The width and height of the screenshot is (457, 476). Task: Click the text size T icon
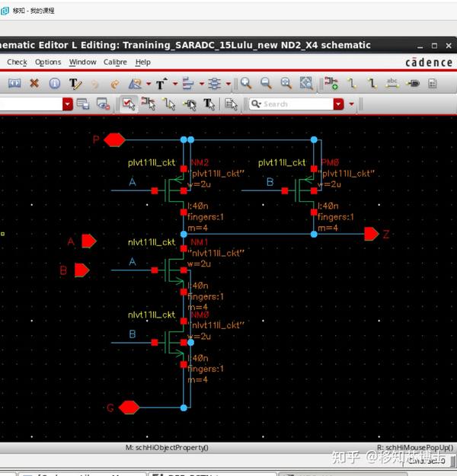tap(161, 84)
